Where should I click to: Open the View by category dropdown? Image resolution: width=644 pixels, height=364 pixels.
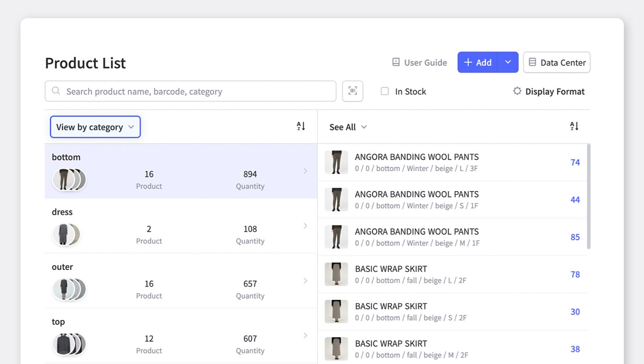95,127
